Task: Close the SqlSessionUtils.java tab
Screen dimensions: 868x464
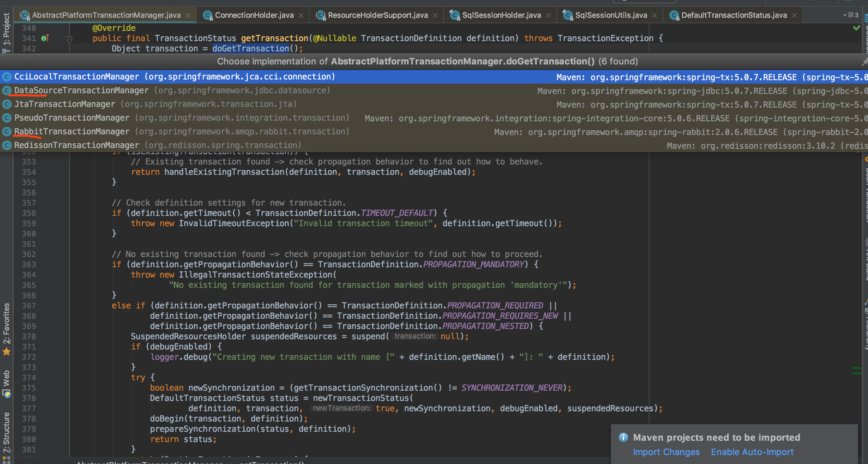Action: (655, 15)
